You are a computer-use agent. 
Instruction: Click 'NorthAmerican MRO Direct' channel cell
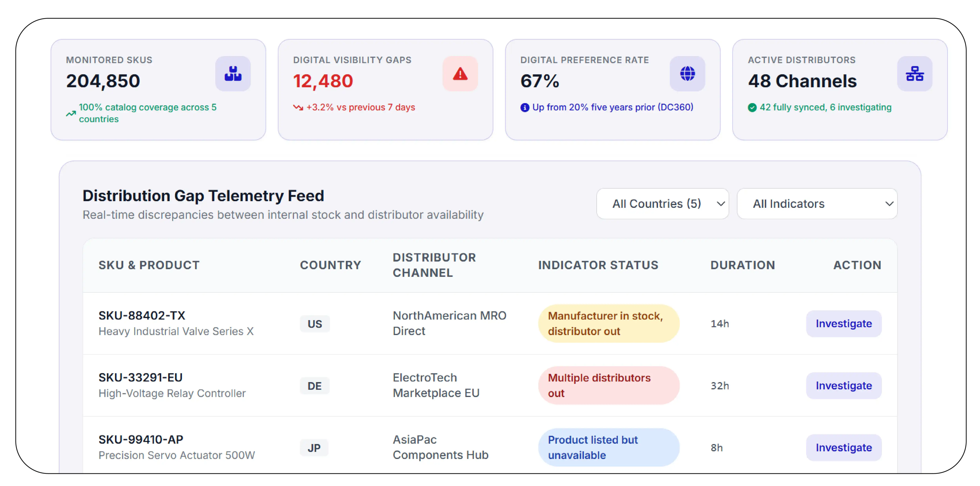tap(449, 323)
